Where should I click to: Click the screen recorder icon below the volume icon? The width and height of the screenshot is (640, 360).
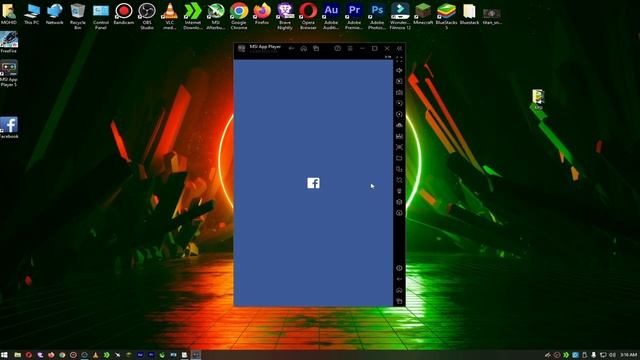point(399,81)
